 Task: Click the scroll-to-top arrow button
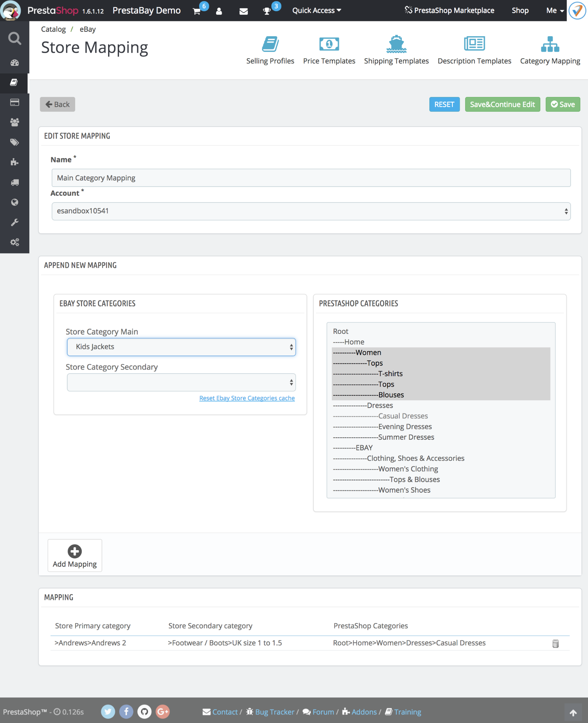click(x=573, y=713)
